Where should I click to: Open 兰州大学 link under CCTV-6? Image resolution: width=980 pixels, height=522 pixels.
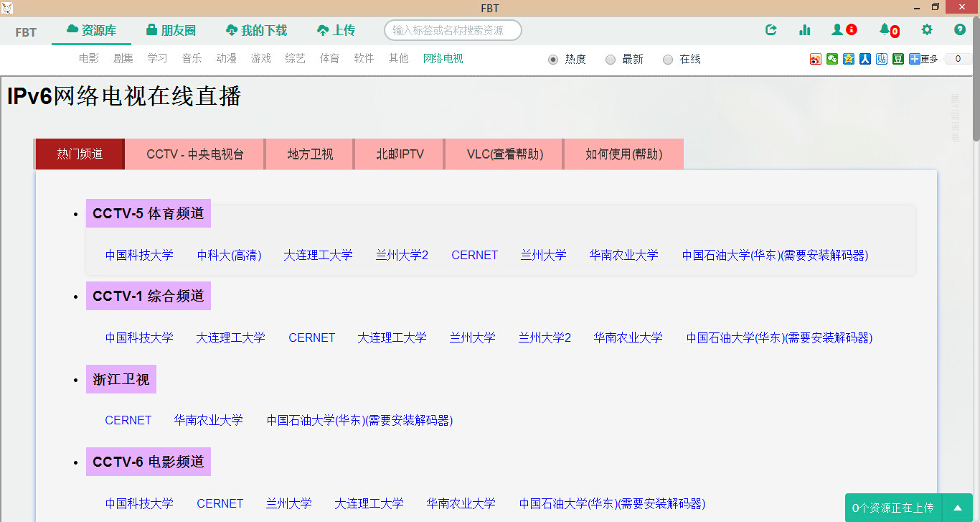coord(288,503)
